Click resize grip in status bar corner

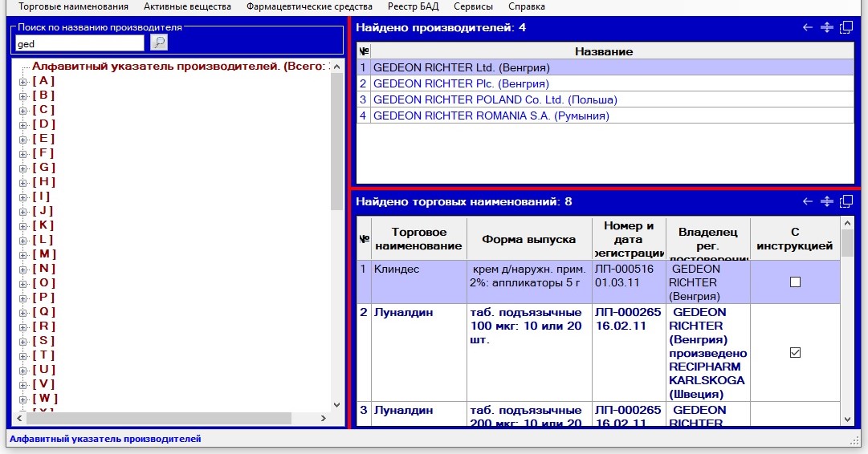pyautogui.click(x=854, y=440)
